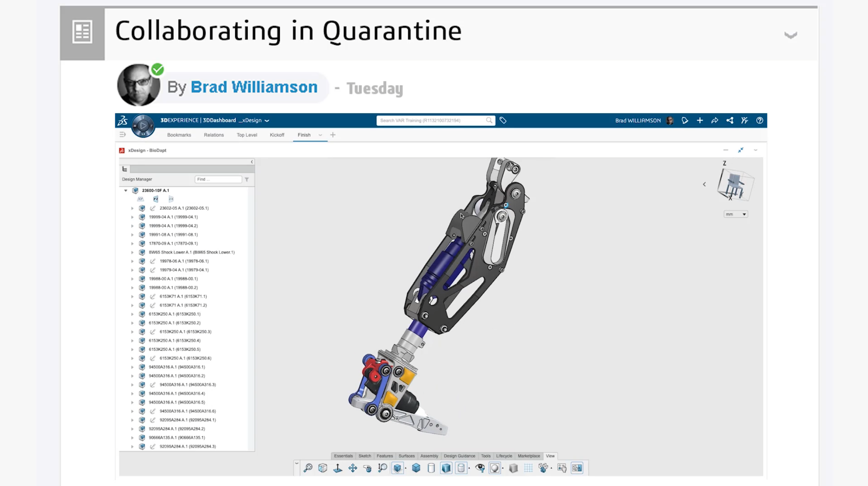The image size is (868, 486).
Task: Click the Brad Williamson author link
Action: (254, 87)
